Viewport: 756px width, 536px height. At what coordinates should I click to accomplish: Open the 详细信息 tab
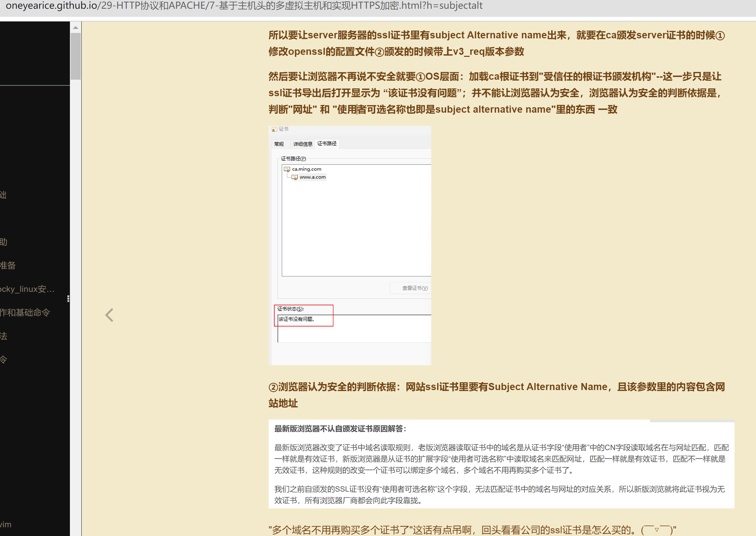click(x=303, y=144)
